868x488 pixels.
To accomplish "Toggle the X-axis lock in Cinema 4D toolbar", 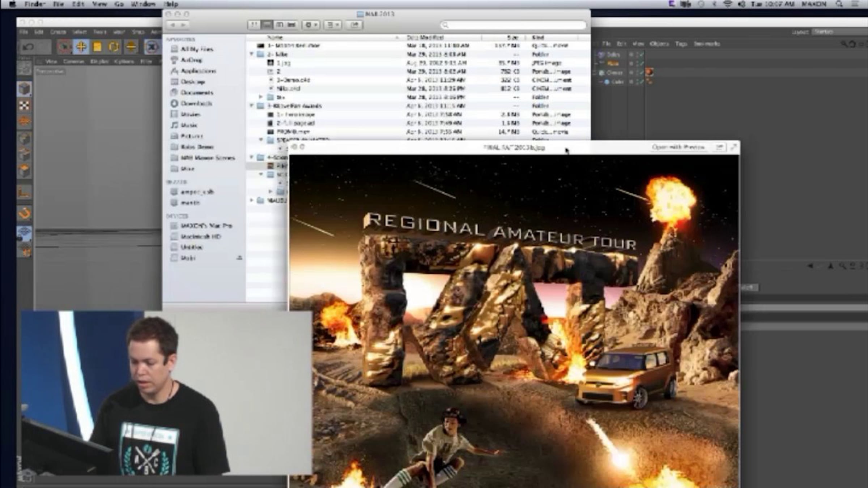I will point(152,47).
